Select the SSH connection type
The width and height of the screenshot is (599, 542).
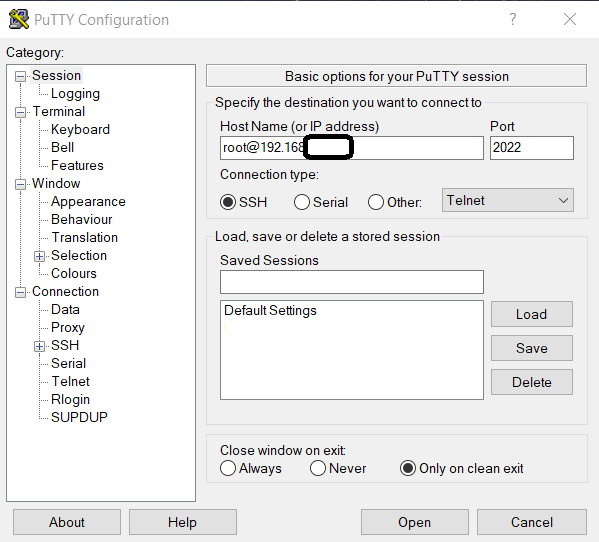click(x=228, y=202)
